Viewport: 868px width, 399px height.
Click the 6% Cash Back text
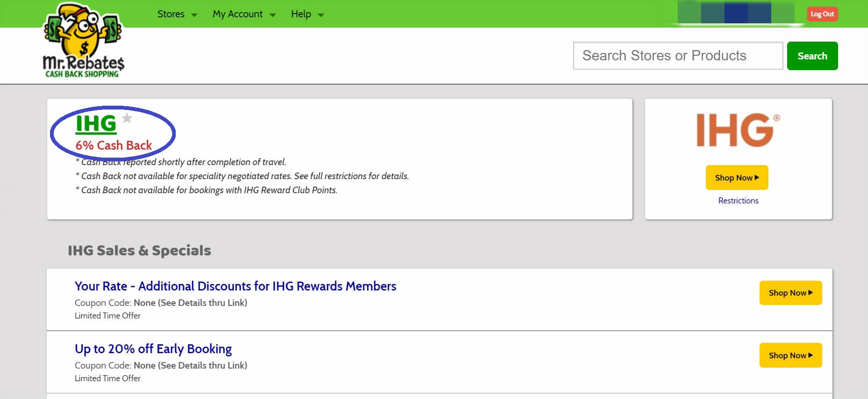tap(114, 145)
